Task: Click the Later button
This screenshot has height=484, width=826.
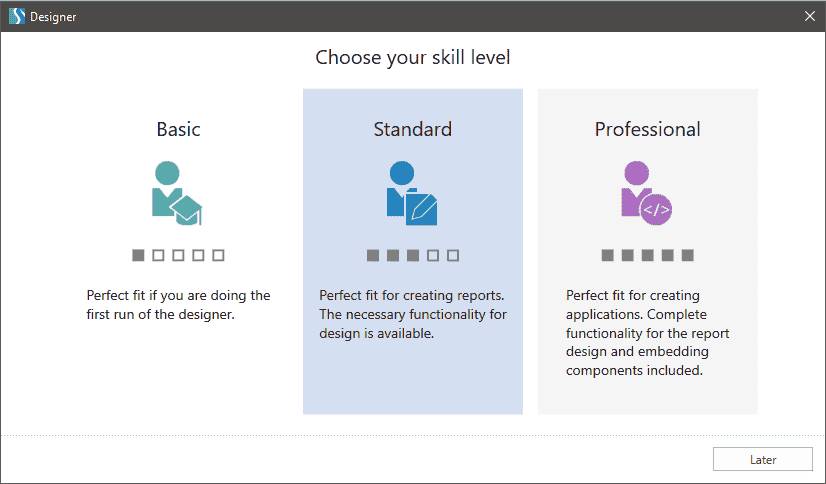Action: tap(763, 459)
